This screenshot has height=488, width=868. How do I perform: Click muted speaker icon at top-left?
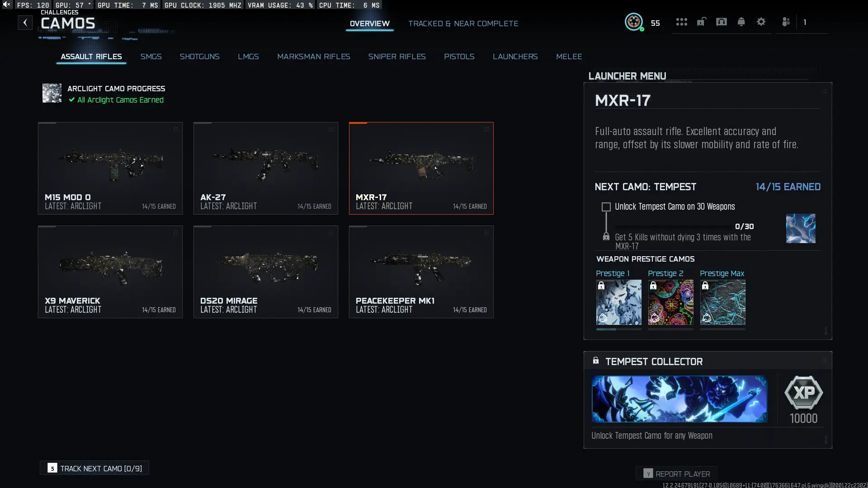coord(7,5)
